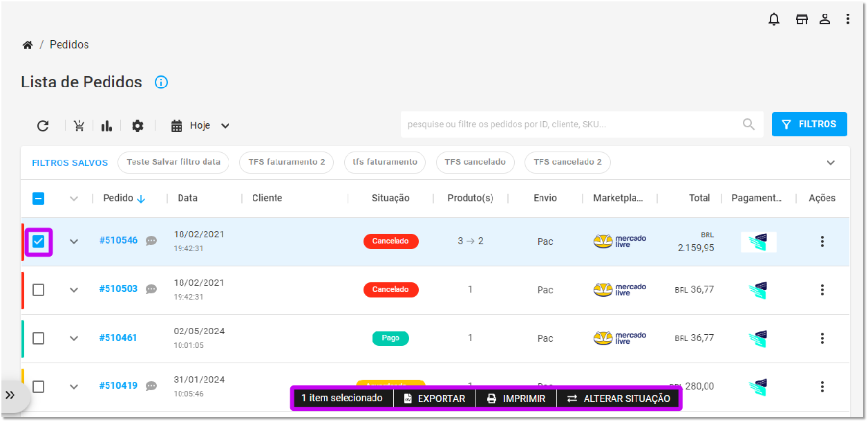Collapse the saved filters bar with the chevron

click(x=831, y=162)
